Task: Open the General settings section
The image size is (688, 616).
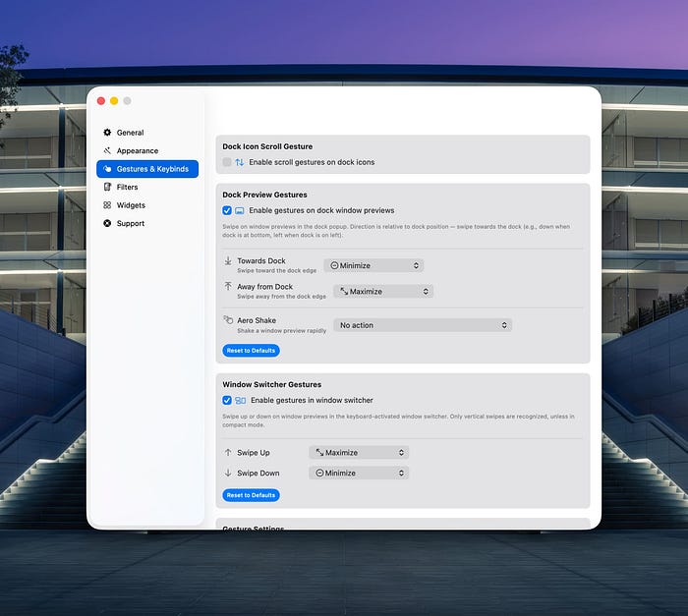Action: click(x=147, y=133)
